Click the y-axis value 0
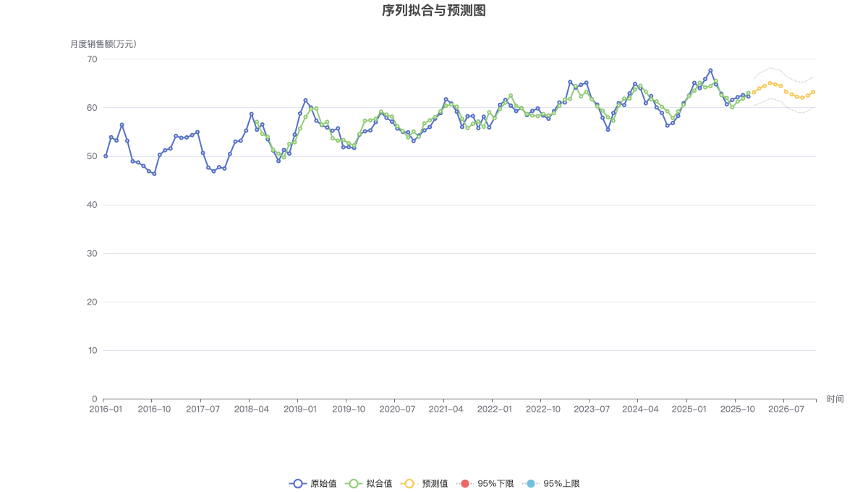 point(95,399)
